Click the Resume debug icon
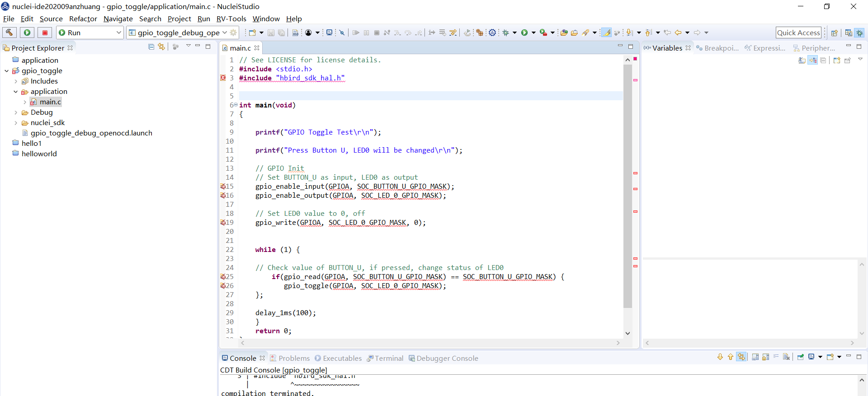This screenshot has height=396, width=868. click(356, 33)
